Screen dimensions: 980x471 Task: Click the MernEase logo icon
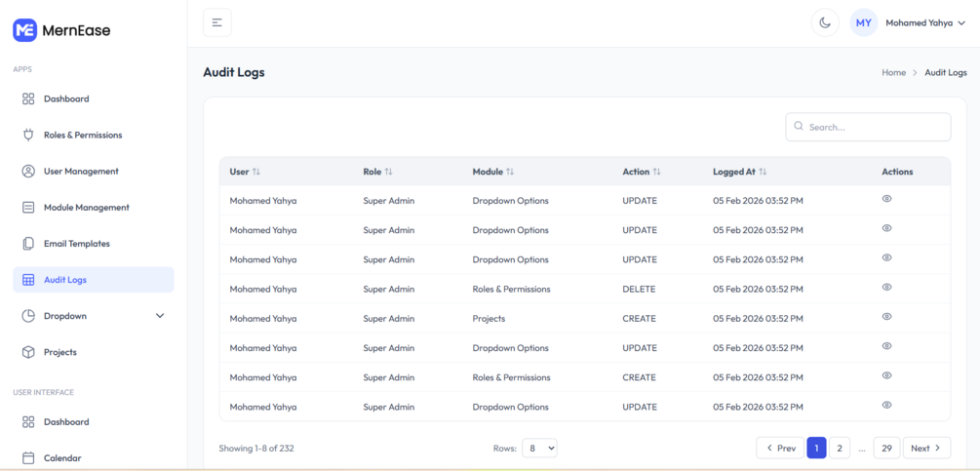coord(25,30)
